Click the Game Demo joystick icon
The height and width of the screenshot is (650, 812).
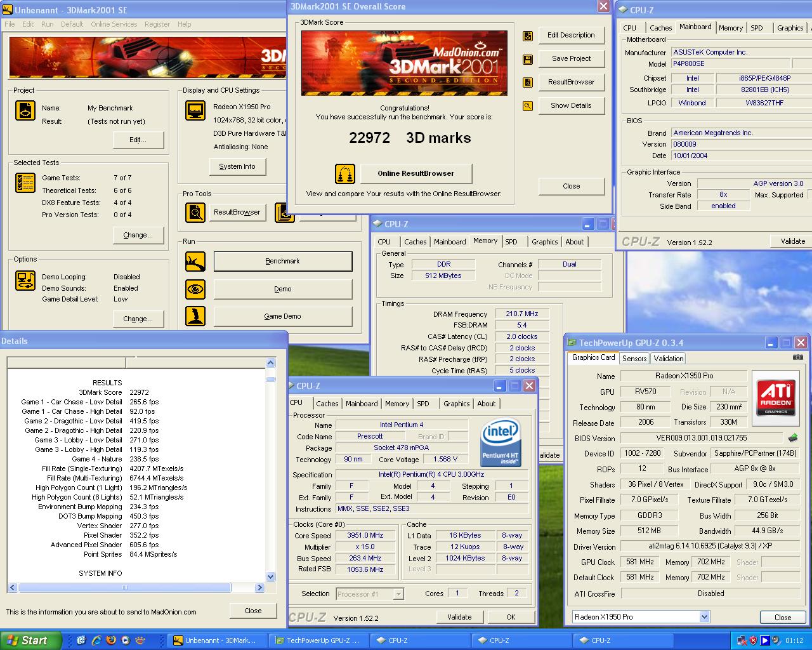195,316
